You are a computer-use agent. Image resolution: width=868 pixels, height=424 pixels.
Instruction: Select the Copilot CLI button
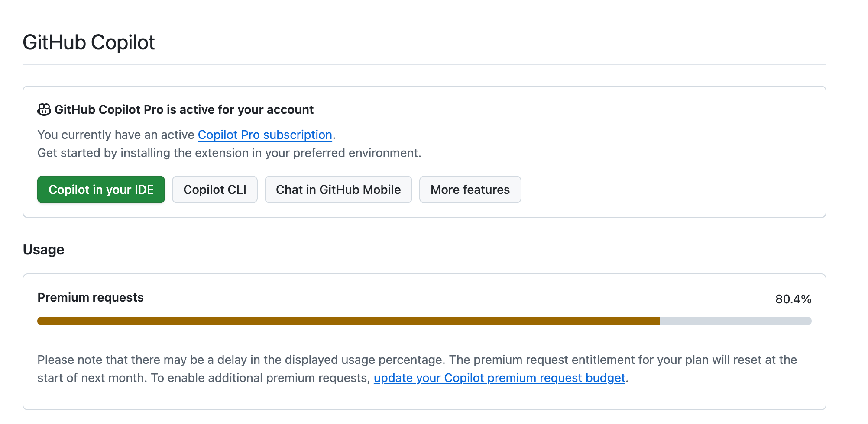(x=214, y=190)
